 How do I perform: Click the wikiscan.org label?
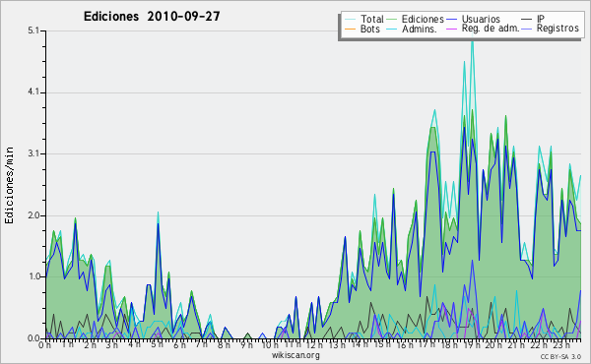click(295, 355)
